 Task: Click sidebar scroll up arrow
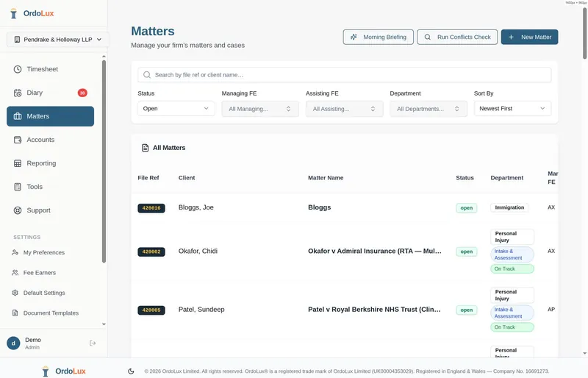pos(104,57)
